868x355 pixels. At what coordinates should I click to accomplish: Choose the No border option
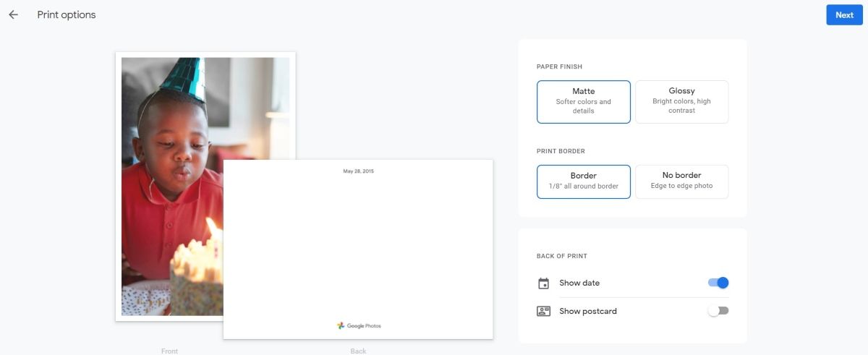(x=681, y=181)
